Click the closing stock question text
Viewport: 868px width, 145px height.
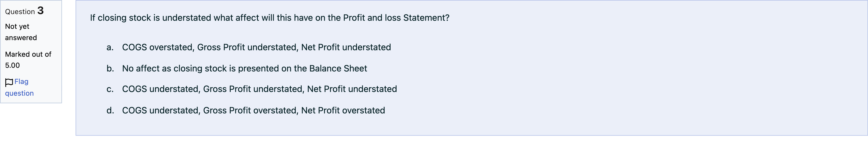tap(269, 18)
